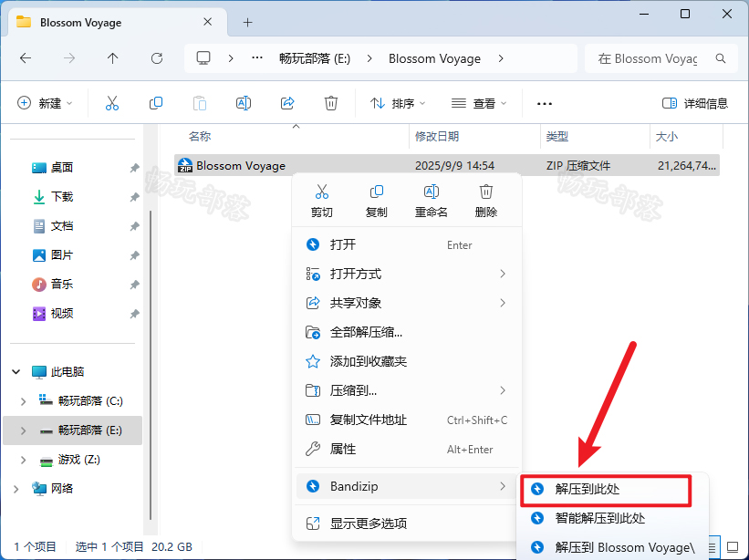Select 网络 in the sidebar

point(62,488)
